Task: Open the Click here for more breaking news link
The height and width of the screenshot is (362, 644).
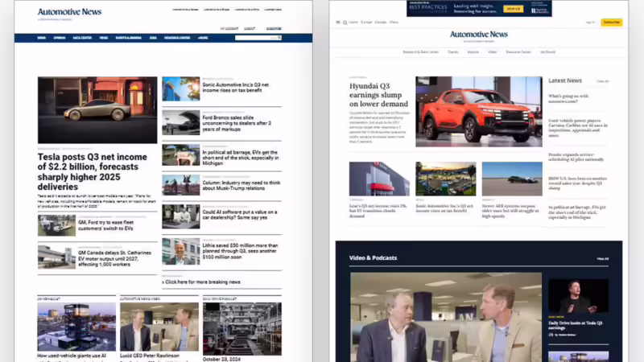Action: 201,282
